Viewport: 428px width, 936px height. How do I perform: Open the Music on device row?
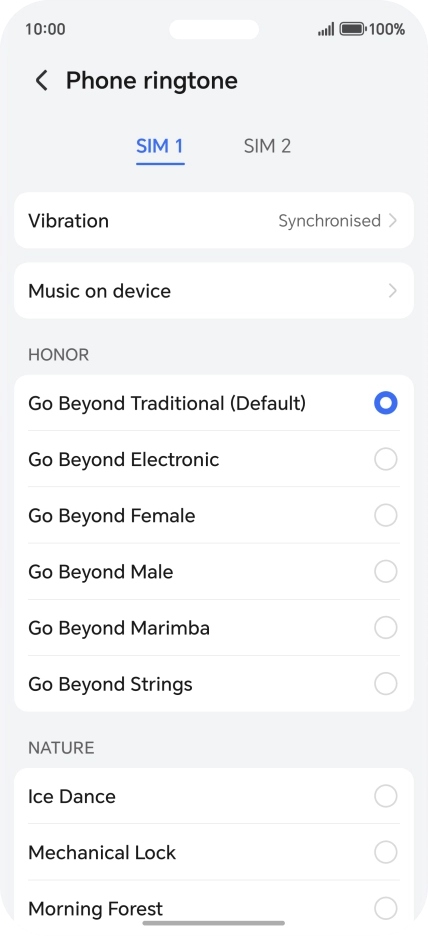click(214, 291)
